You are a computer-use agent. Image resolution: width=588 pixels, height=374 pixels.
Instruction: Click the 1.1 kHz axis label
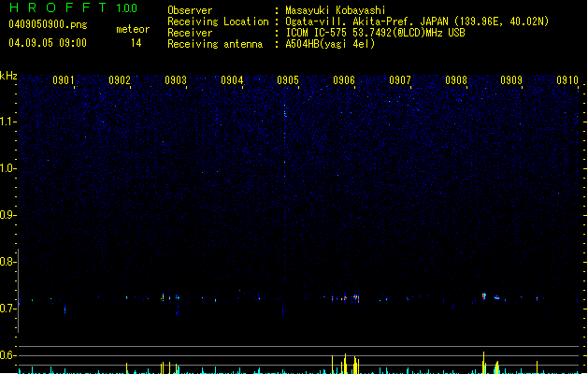point(7,122)
